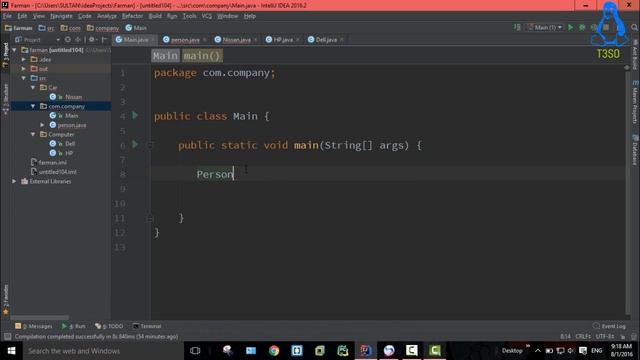Toggle the read-only lock icon in status bar
Viewport: 640px width, 360px height.
[x=622, y=337]
